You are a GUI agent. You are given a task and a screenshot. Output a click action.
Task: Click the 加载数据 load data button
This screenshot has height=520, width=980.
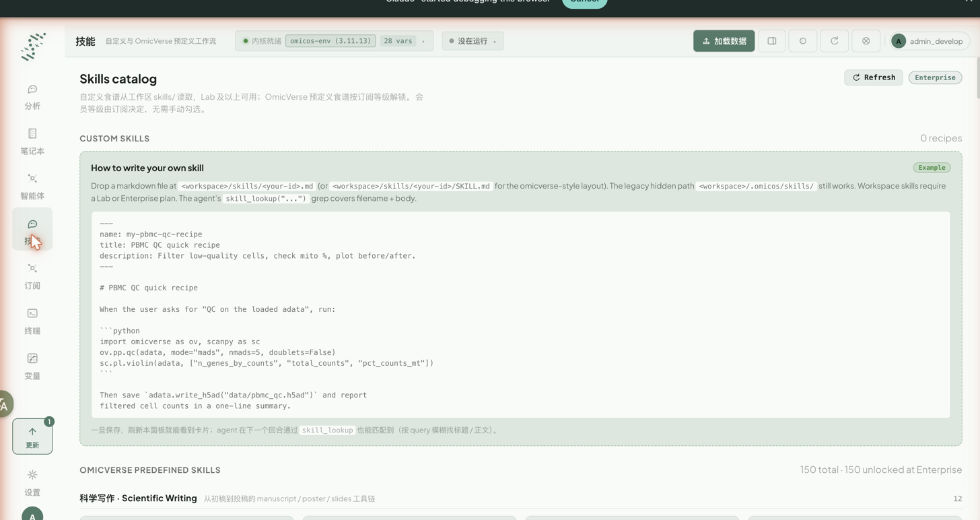point(724,41)
